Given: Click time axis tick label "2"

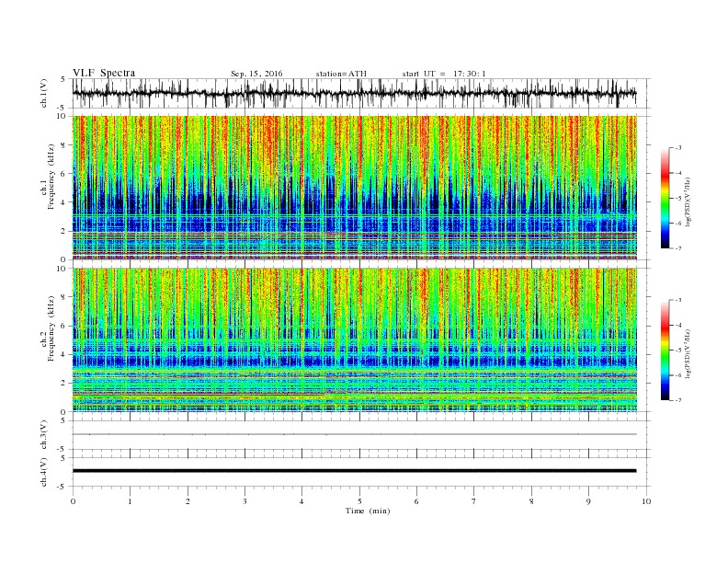Looking at the screenshot, I should pos(188,501).
